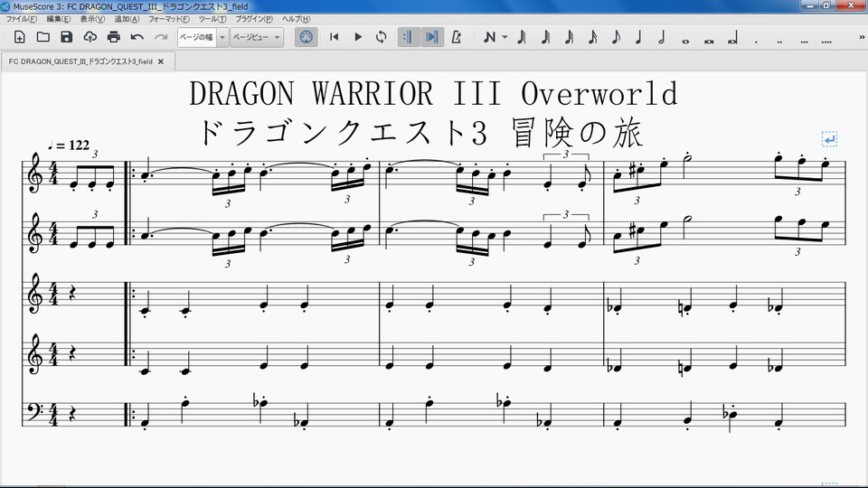Screen dimensions: 868x488
Task: Enable note input mode
Action: (489, 37)
